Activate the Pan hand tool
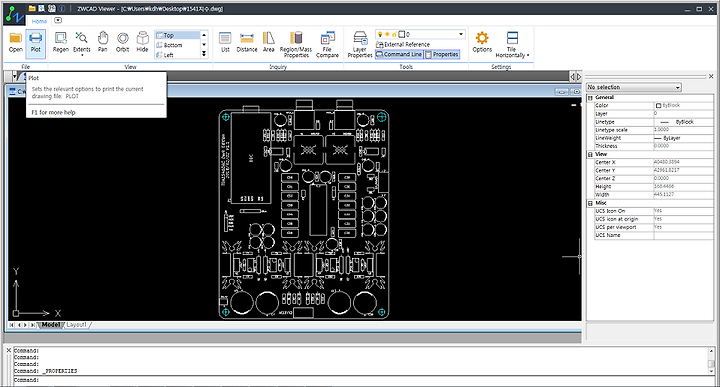Image resolution: width=720 pixels, height=387 pixels. click(102, 43)
